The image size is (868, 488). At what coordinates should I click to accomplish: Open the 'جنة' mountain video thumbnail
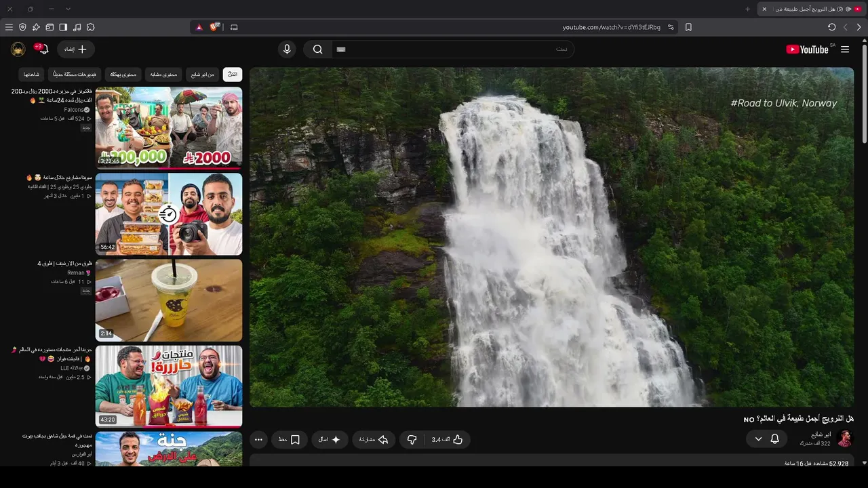point(169,449)
